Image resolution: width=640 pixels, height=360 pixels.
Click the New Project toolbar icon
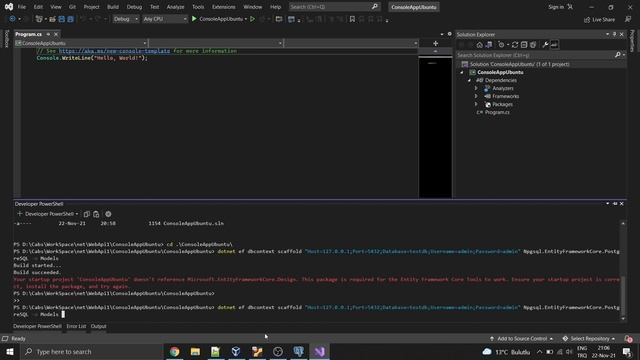click(x=39, y=19)
